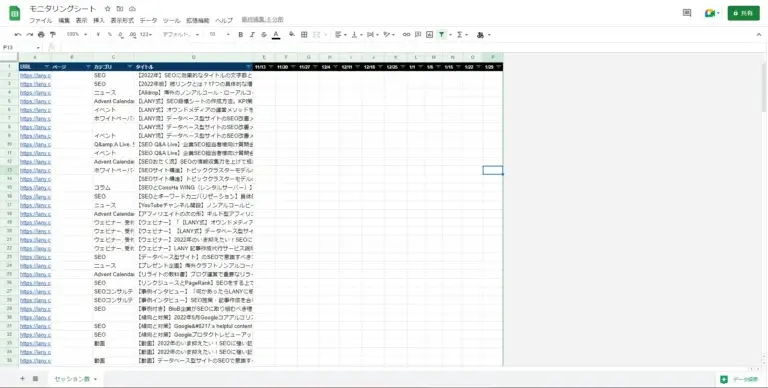Open comment history icon

(687, 13)
